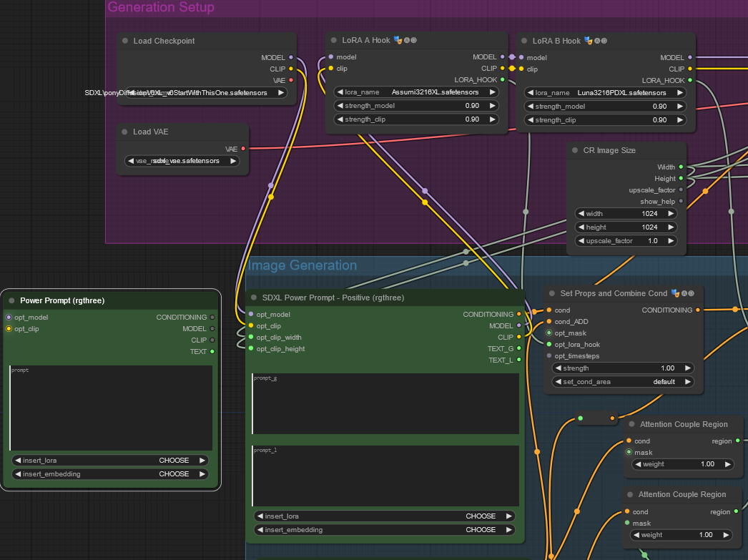Toggle the opt_model input socket on Power Prompt
This screenshot has height=560, width=748.
[9, 318]
